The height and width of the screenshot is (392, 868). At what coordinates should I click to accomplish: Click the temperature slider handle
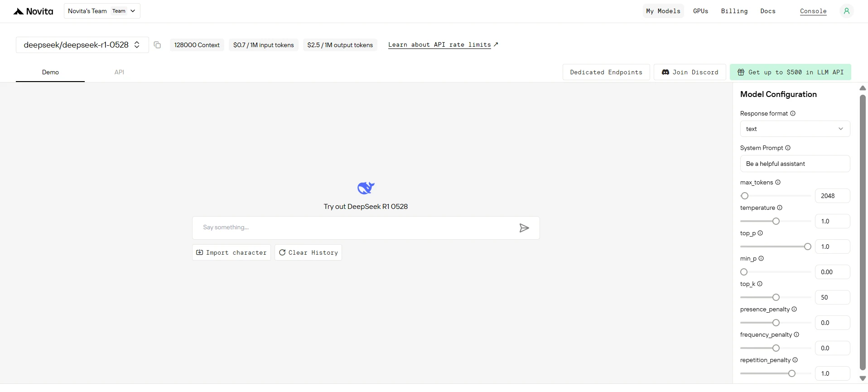tap(776, 221)
